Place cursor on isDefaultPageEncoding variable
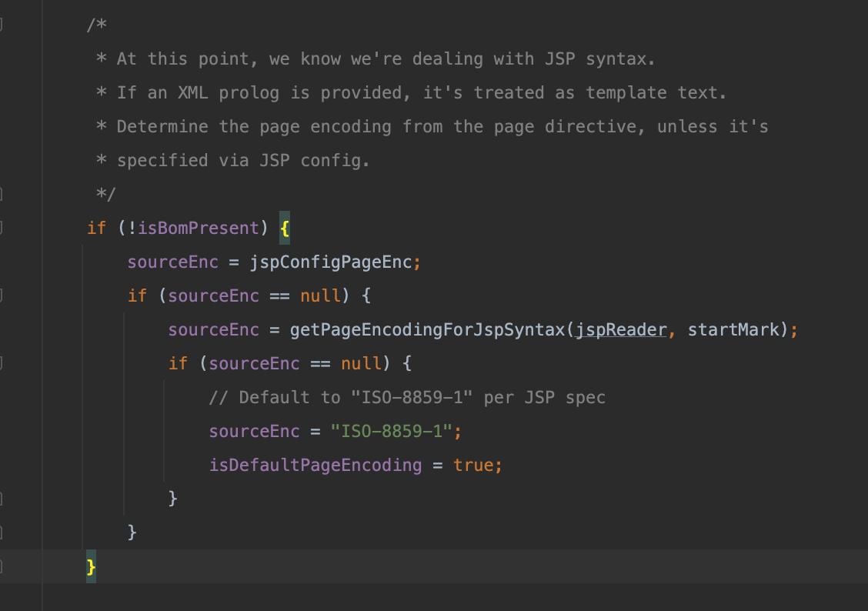The image size is (868, 611). (x=315, y=465)
